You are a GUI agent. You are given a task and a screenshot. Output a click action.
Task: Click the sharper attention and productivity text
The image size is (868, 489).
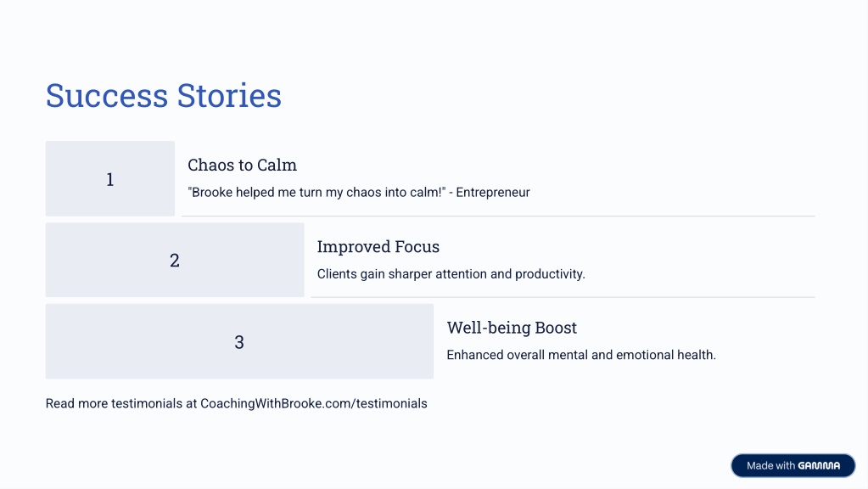coord(451,273)
